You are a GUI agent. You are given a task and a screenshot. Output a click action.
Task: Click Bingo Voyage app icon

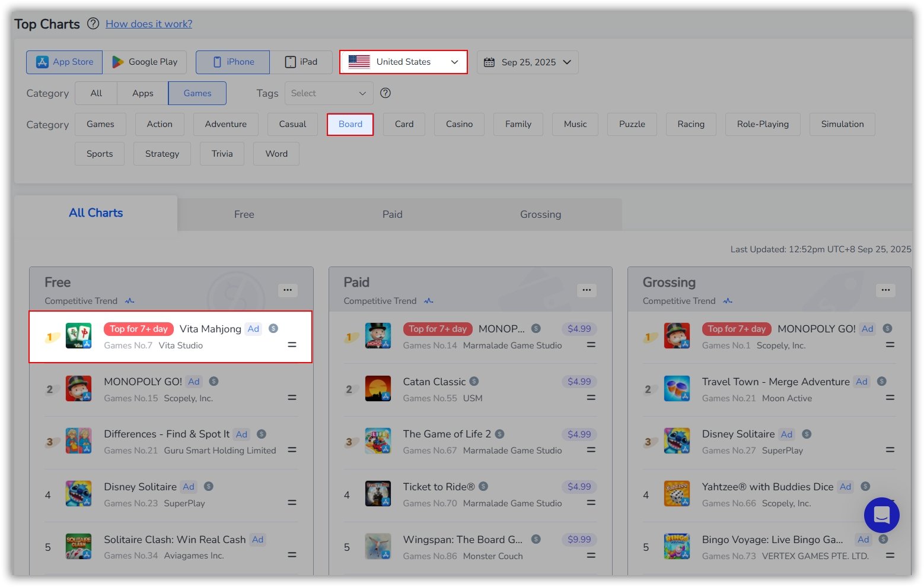coord(677,547)
